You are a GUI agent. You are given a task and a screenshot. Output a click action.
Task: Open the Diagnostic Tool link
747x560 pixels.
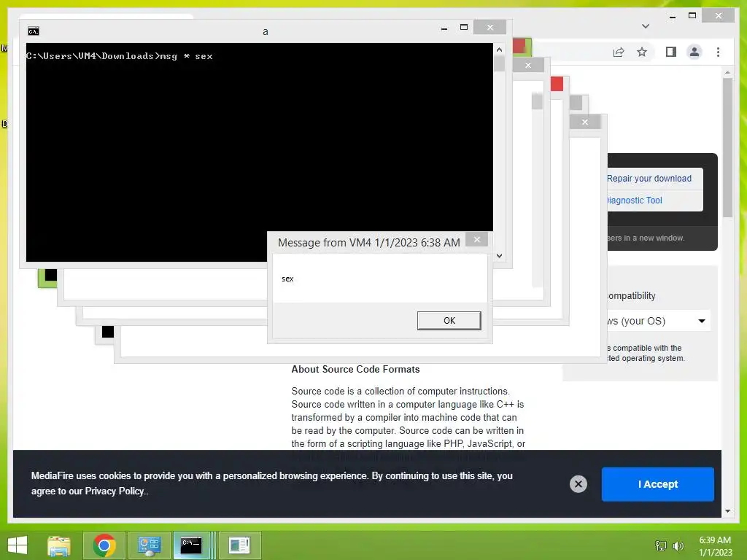click(634, 201)
